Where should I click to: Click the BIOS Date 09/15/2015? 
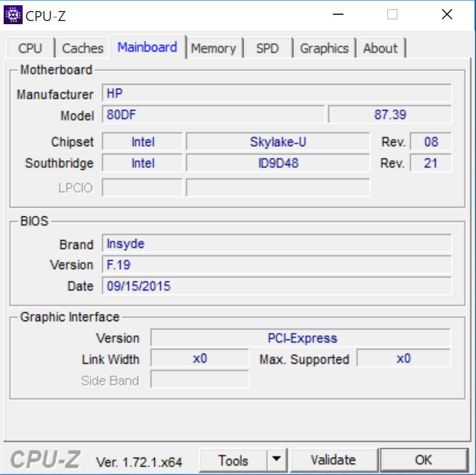point(277,286)
